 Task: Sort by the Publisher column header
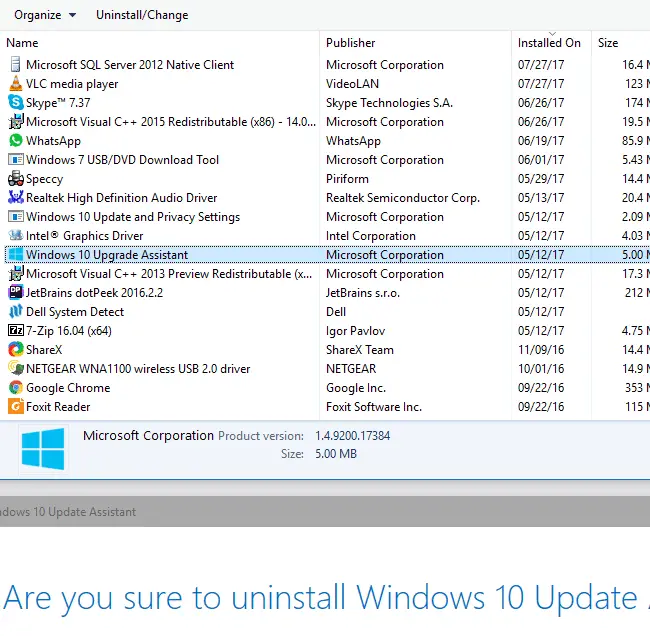tap(350, 43)
